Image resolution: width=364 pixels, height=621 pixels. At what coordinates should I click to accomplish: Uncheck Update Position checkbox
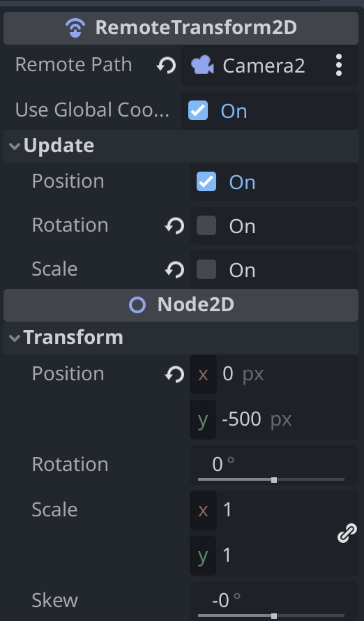(206, 182)
